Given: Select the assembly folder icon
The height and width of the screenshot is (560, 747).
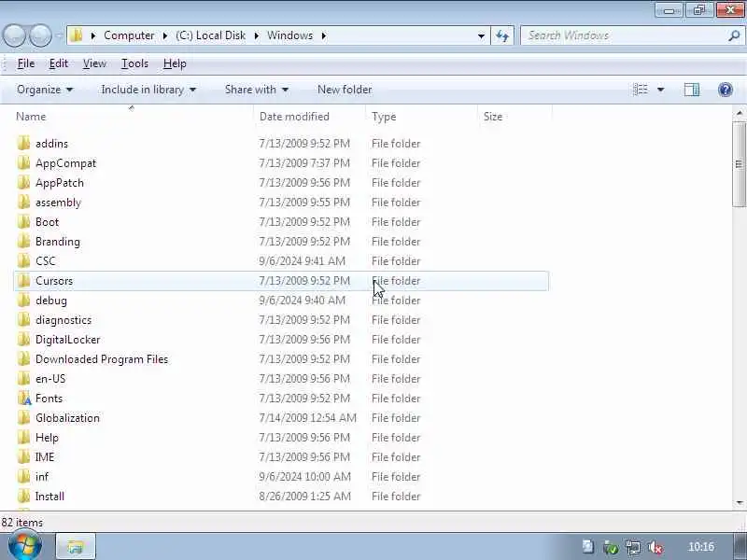Looking at the screenshot, I should click(23, 202).
